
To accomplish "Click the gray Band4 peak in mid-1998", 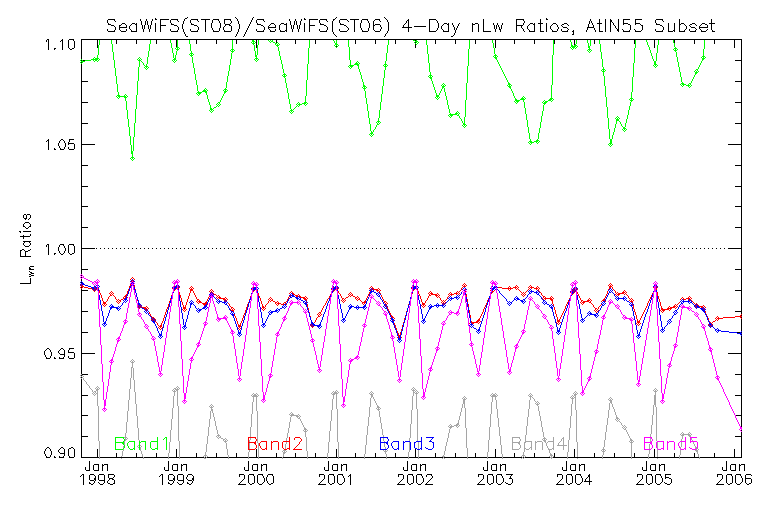I will (132, 362).
